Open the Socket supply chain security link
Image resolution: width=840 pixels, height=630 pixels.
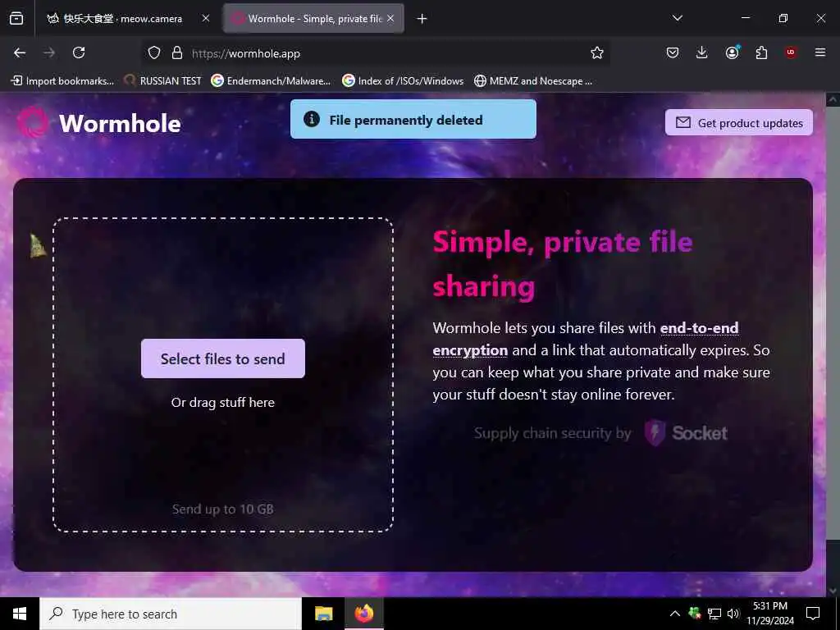[x=600, y=433]
